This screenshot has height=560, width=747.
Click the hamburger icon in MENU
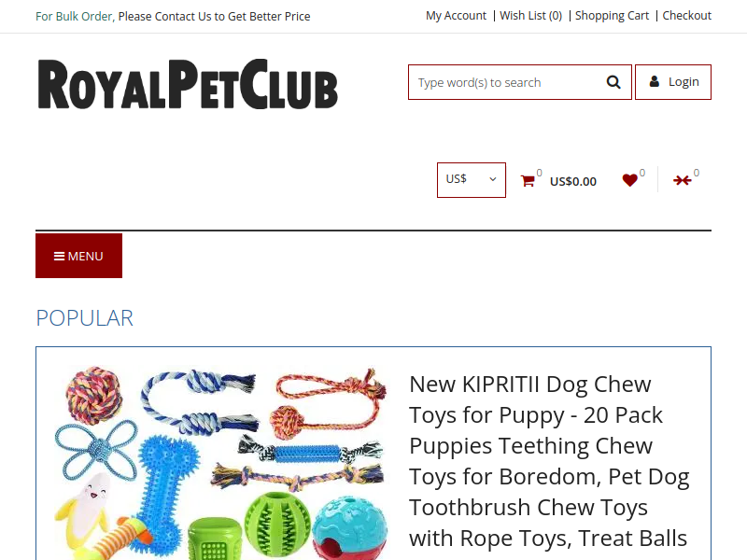(59, 256)
